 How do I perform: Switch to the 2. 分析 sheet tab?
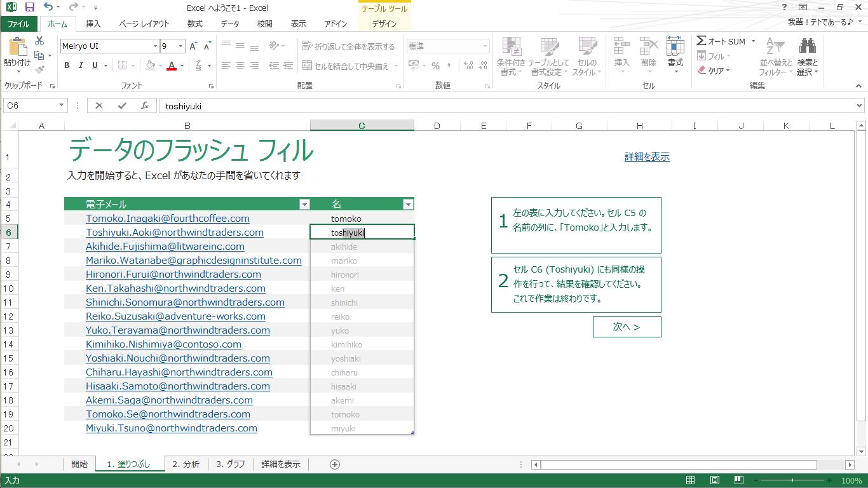click(186, 464)
